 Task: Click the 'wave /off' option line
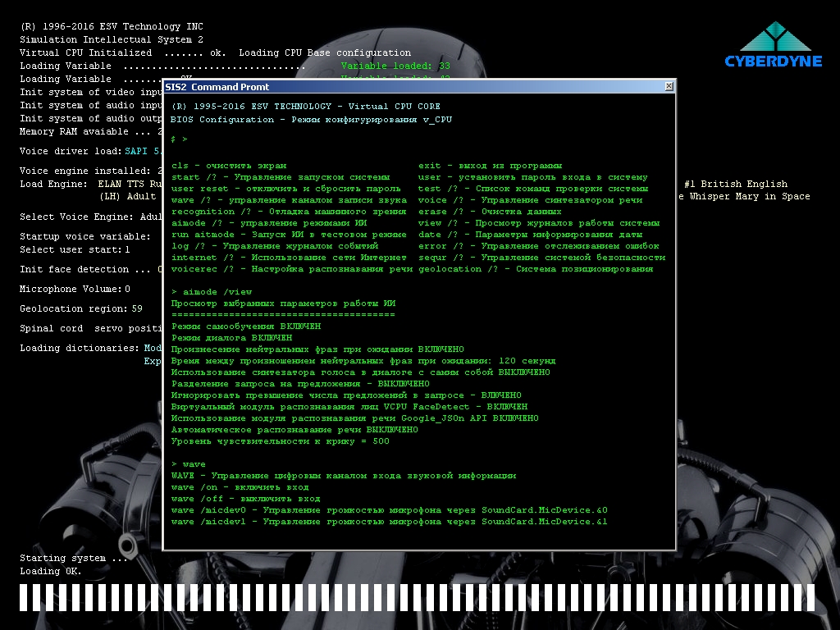194,499
